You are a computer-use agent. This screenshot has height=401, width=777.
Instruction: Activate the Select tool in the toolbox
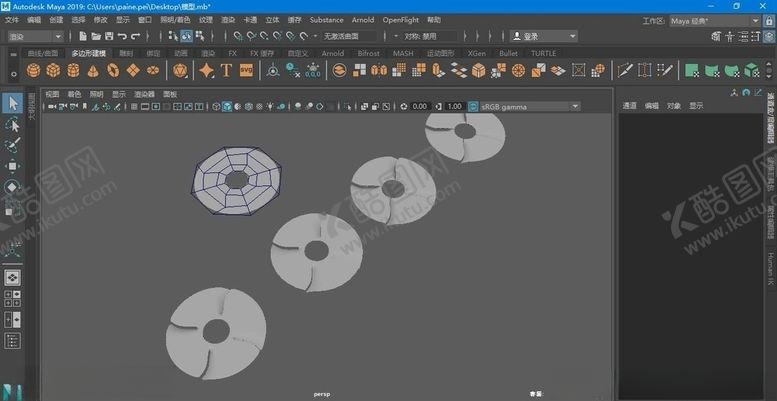[x=13, y=103]
